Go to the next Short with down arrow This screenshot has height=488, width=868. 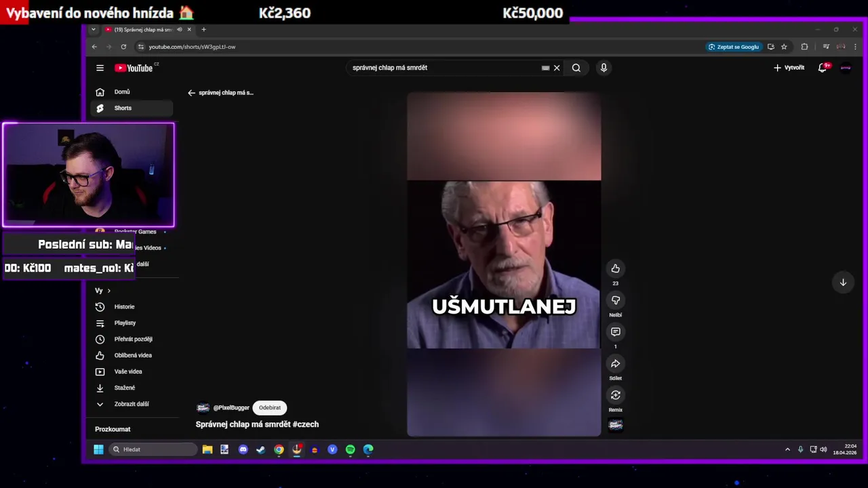tap(843, 283)
